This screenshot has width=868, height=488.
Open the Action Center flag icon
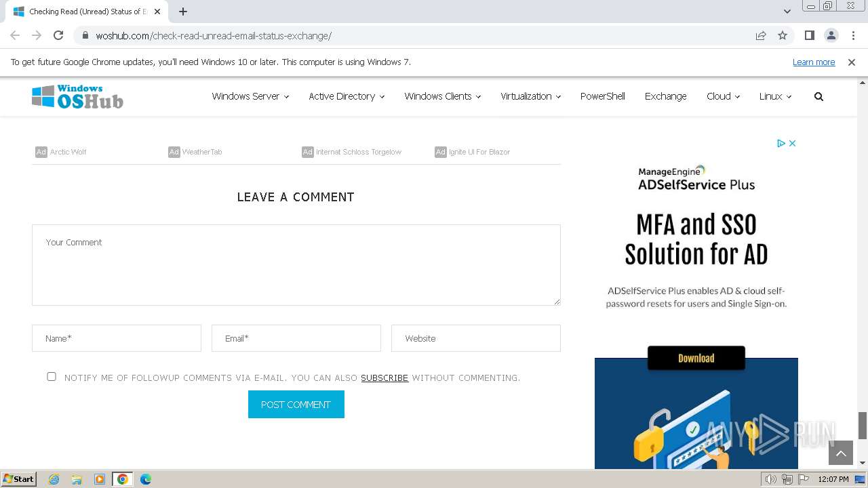coord(804,479)
